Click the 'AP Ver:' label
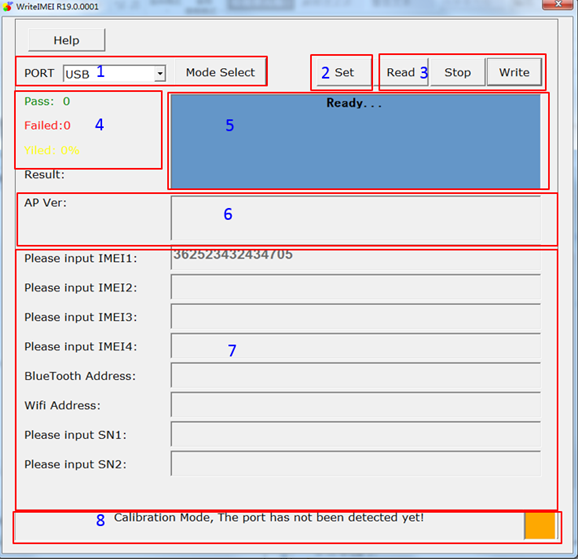This screenshot has width=578, height=559. 45,203
